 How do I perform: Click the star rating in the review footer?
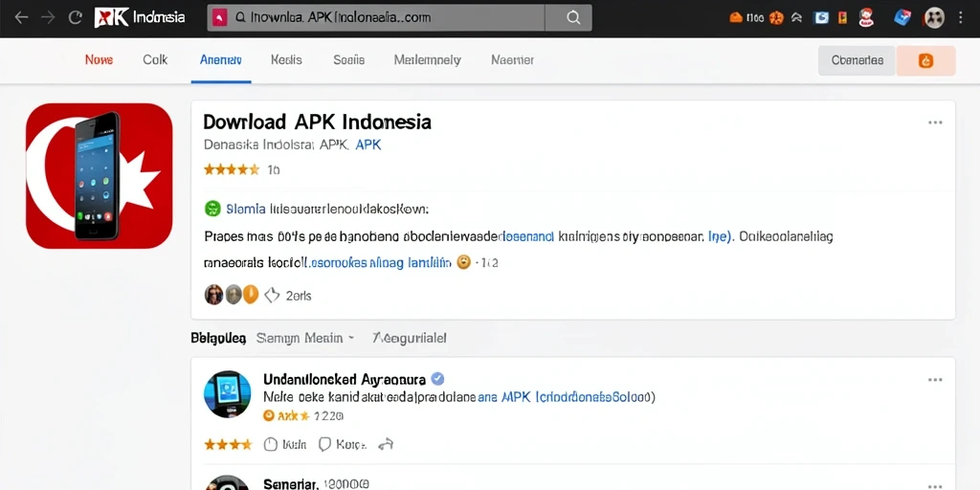(228, 444)
